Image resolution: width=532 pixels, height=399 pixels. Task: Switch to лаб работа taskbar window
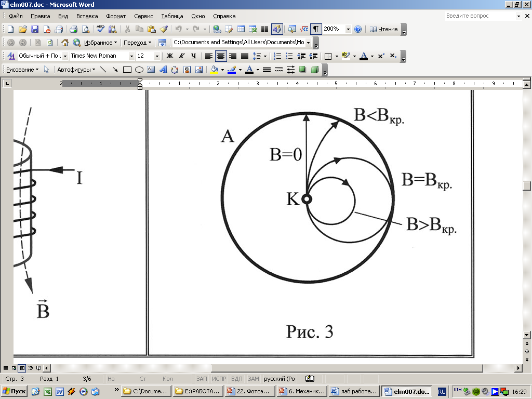coord(354,391)
